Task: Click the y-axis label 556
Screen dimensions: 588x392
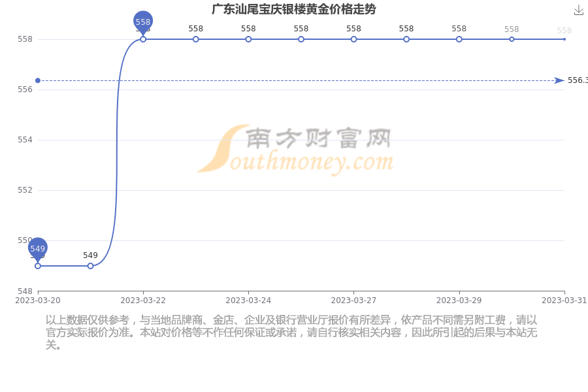Action: point(25,90)
